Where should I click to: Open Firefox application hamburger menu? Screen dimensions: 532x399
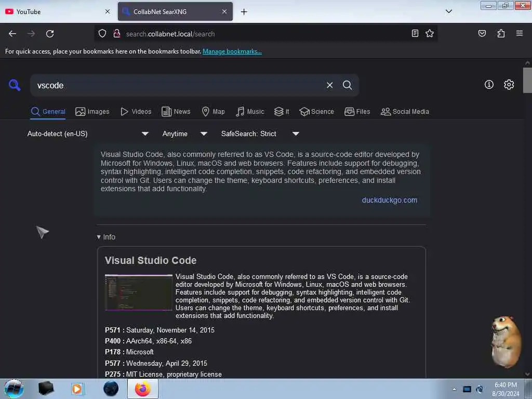coord(519,34)
